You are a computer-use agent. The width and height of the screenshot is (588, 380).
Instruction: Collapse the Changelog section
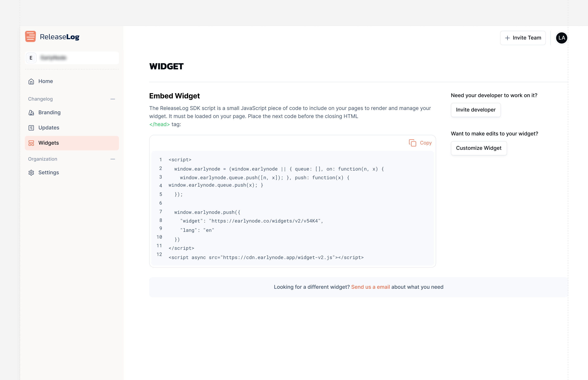pyautogui.click(x=113, y=99)
